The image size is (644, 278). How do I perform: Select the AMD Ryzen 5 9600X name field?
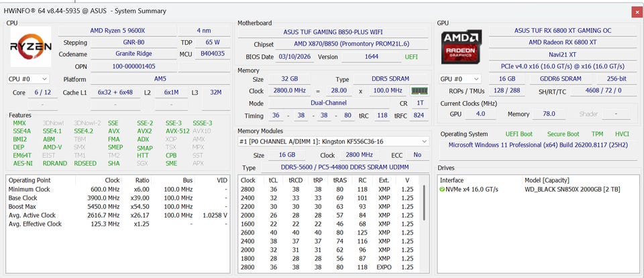[117, 31]
